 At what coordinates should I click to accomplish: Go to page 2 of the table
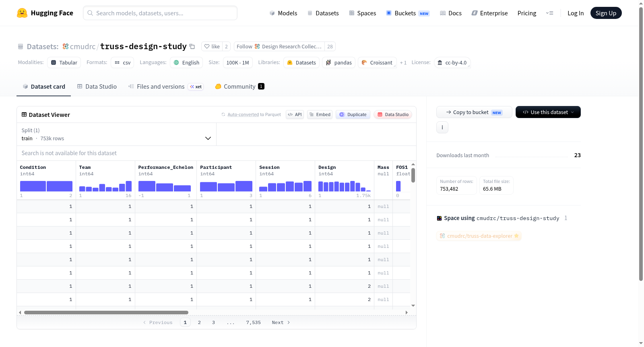199,322
